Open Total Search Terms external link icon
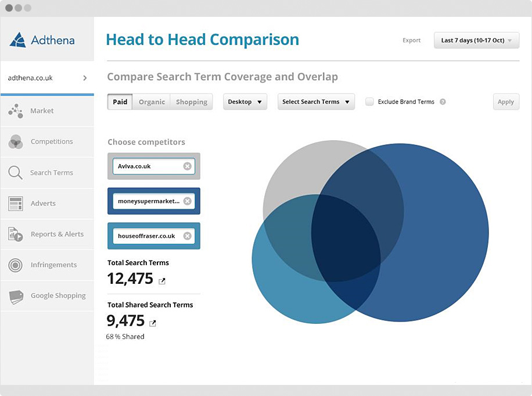532x396 pixels. click(x=162, y=281)
